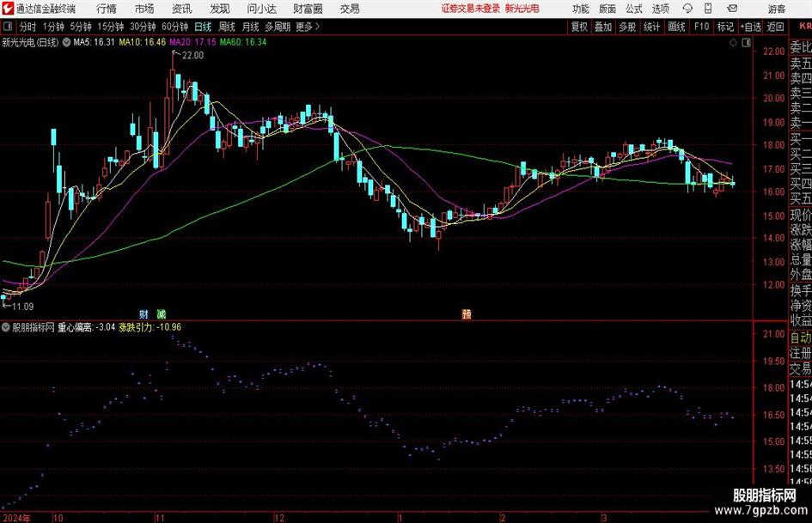Click the 返回 back button
This screenshot has width=812, height=523.
775,27
